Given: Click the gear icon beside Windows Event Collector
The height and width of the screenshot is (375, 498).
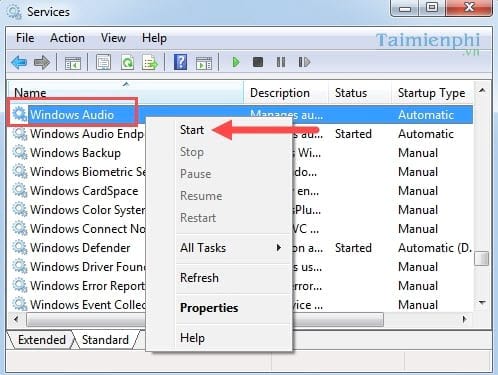Looking at the screenshot, I should pyautogui.click(x=20, y=305).
